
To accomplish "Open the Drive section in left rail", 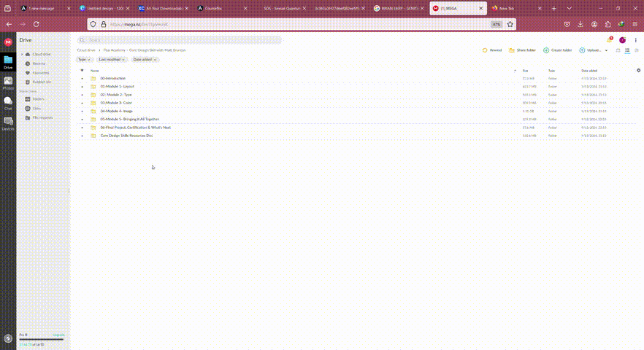I will [8, 63].
